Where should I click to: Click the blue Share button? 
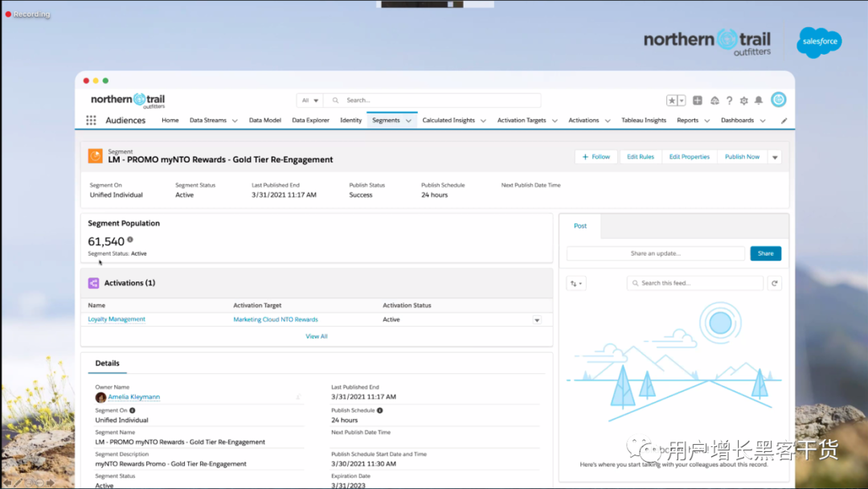(x=766, y=253)
